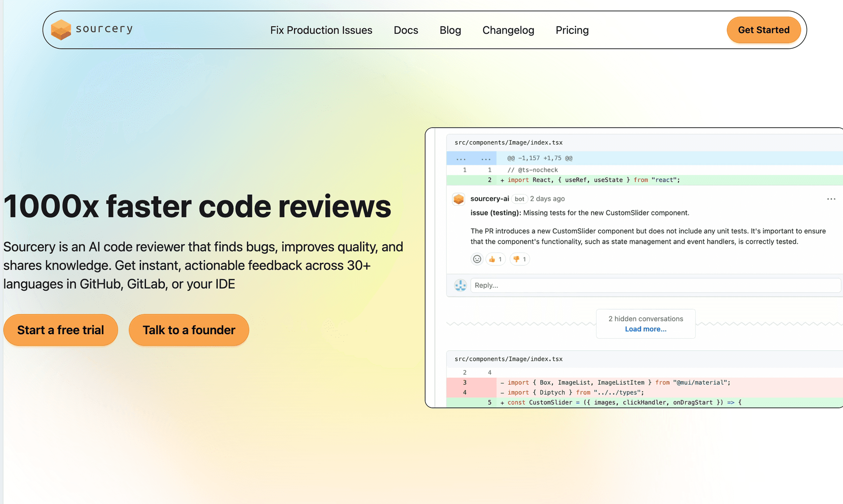The image size is (843, 504).
Task: Click the added import React line
Action: [645, 180]
